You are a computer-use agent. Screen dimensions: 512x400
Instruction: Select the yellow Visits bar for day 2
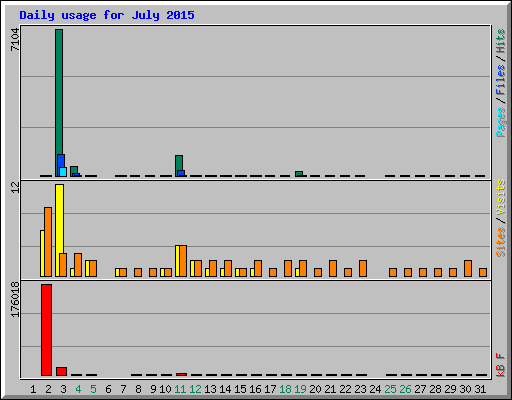(x=42, y=253)
